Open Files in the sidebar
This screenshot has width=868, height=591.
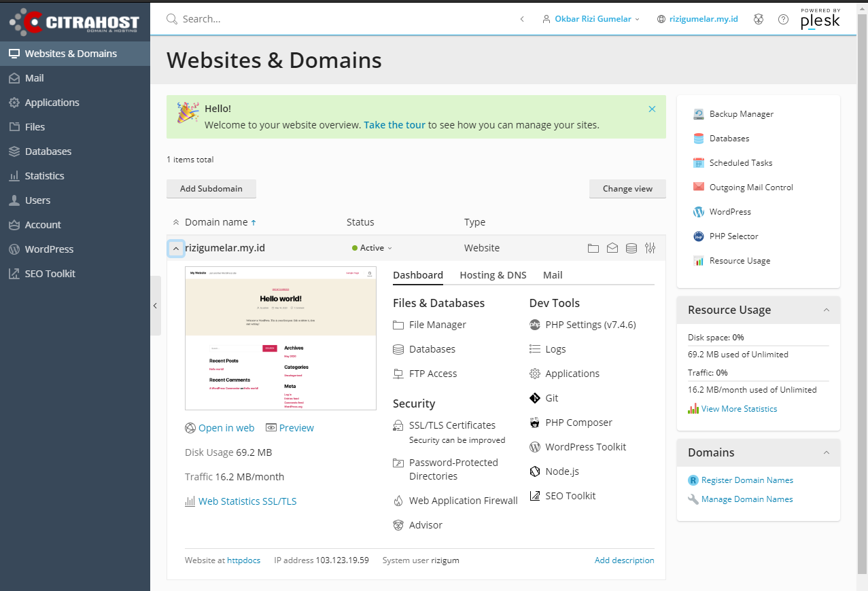[x=75, y=127]
